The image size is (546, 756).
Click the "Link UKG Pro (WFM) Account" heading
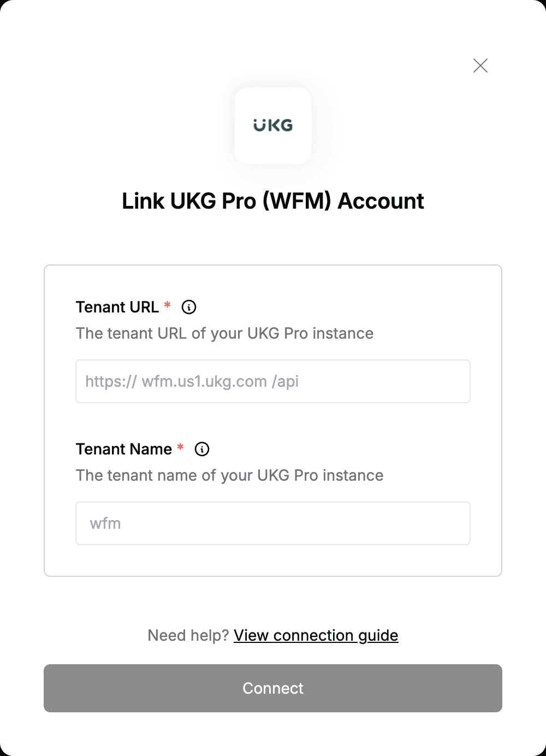pos(273,201)
